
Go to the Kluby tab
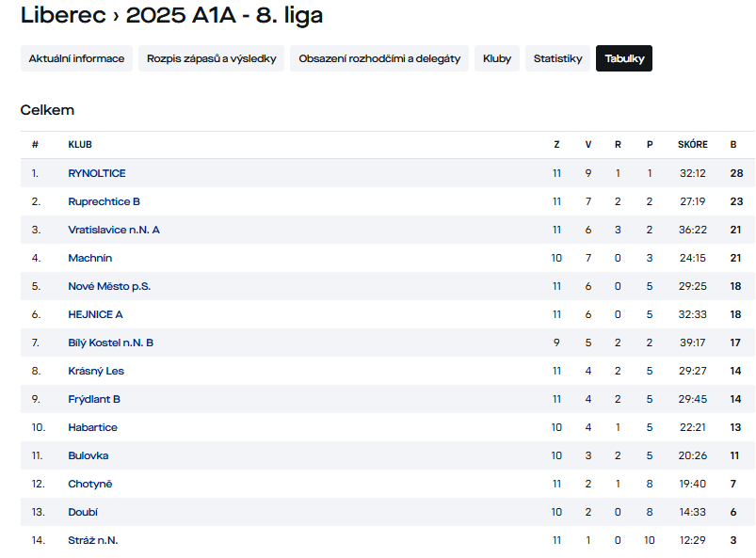pos(497,58)
